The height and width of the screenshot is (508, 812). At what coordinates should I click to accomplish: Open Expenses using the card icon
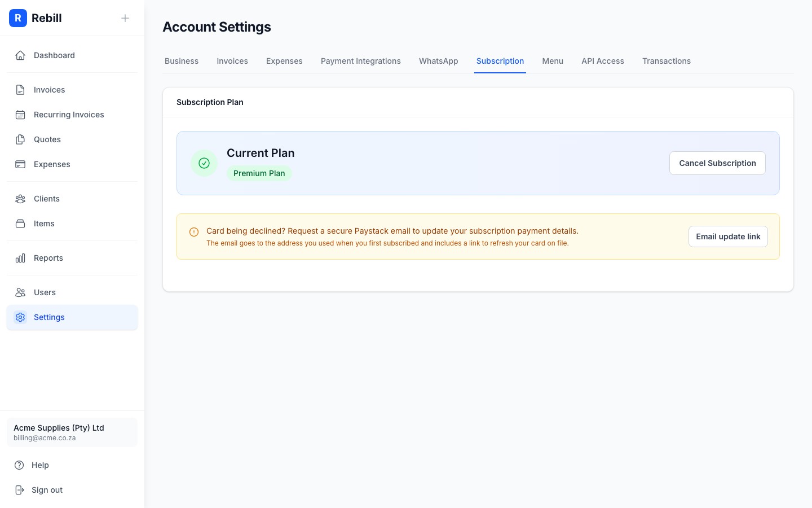[20, 164]
